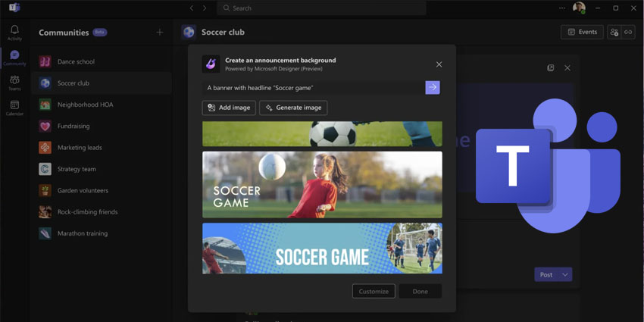
Task: Open the Marketing leads community
Action: pos(102,148)
